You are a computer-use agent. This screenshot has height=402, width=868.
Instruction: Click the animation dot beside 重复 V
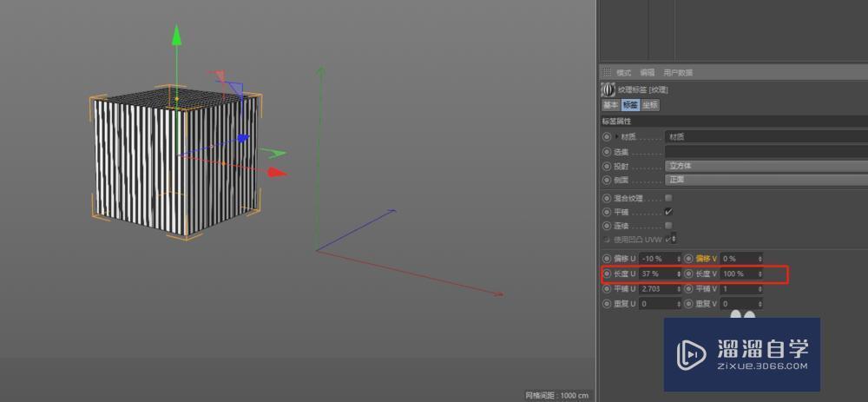pos(688,303)
